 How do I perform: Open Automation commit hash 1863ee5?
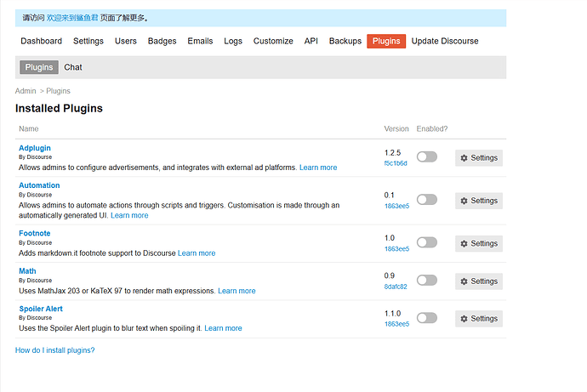point(396,206)
